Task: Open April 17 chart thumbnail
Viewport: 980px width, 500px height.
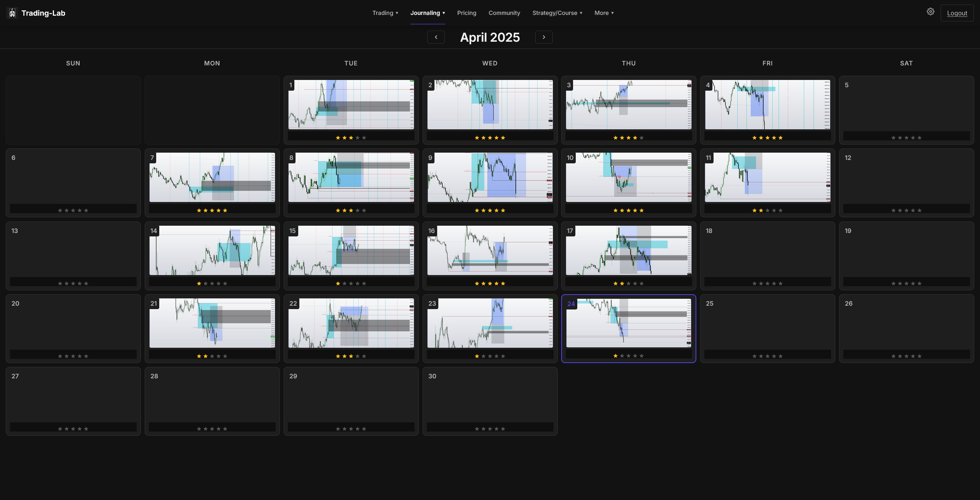Action: [x=629, y=250]
